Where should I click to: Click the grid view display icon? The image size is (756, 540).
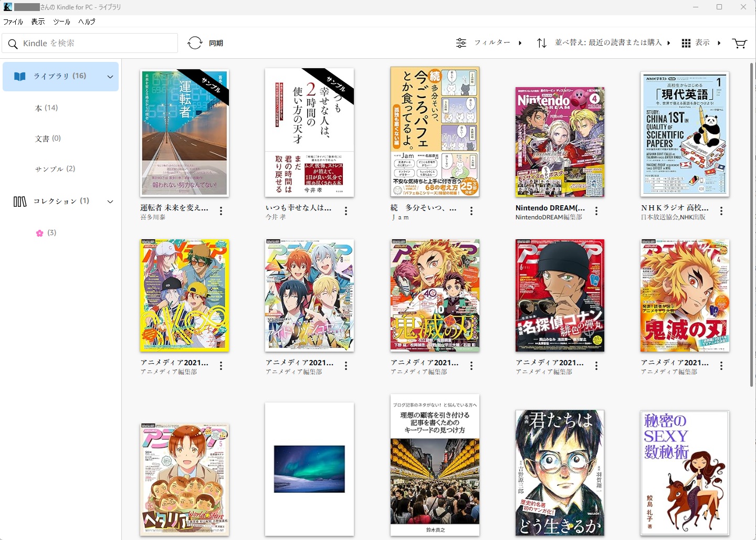point(686,43)
